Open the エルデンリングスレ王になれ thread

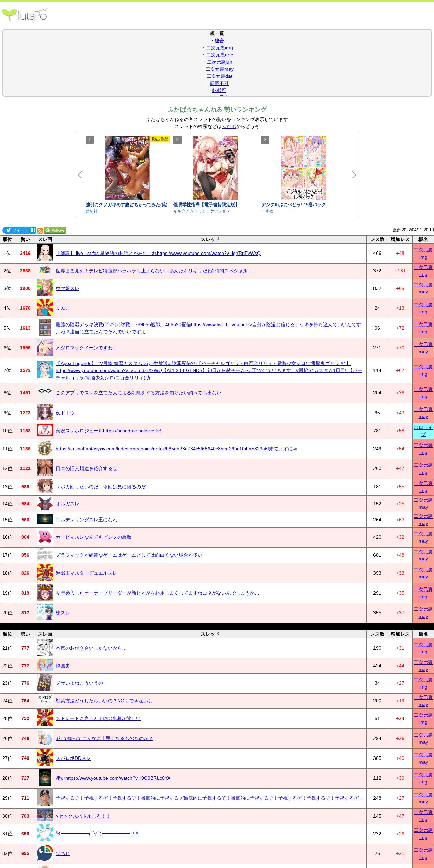click(87, 520)
